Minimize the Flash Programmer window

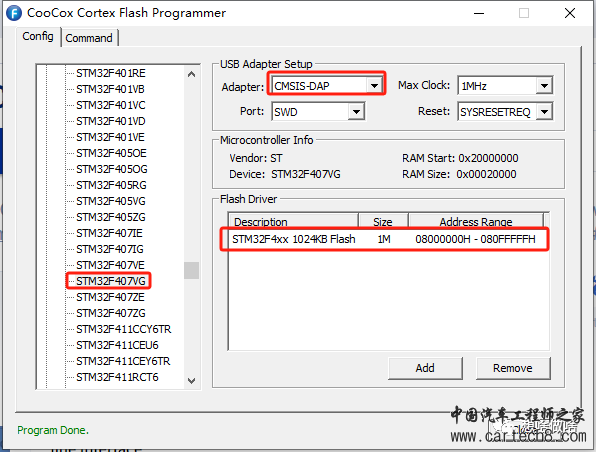point(479,13)
